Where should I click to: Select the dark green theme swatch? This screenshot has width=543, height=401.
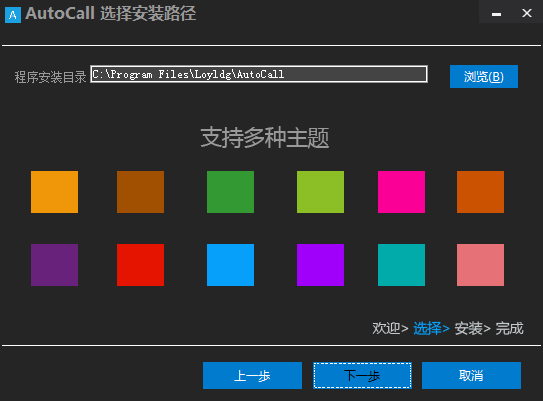point(230,192)
